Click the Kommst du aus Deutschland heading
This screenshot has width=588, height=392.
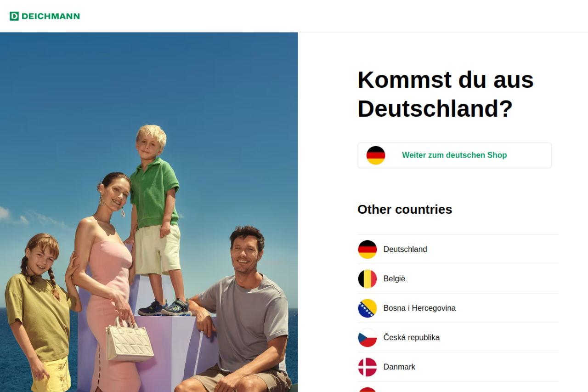pos(446,94)
